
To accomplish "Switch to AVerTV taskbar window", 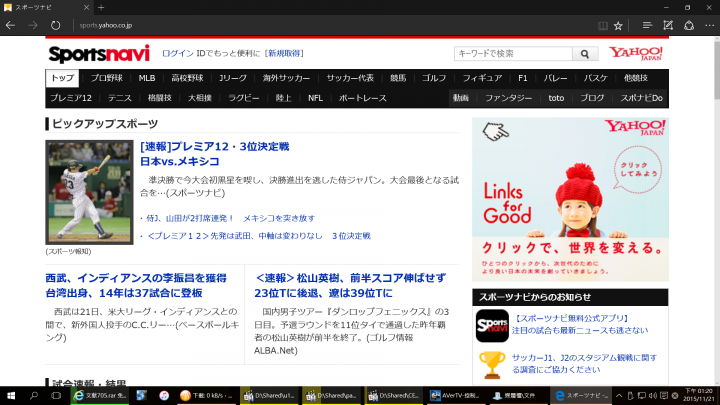I will [455, 395].
